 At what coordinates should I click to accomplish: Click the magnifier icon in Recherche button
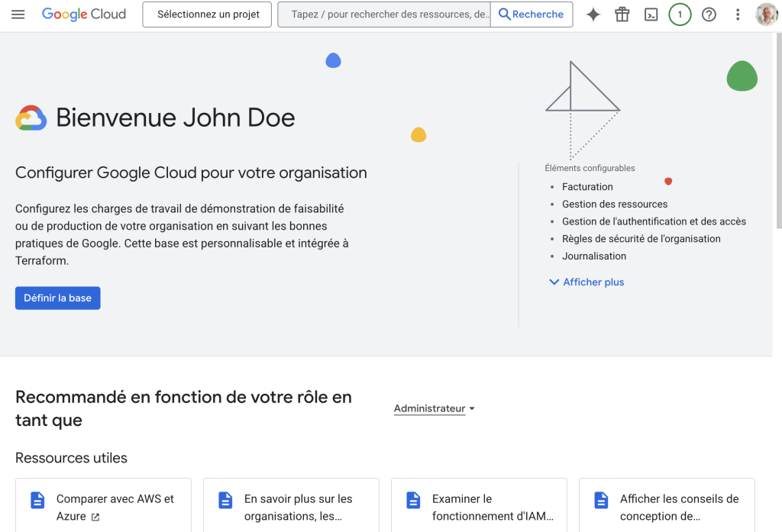coord(504,15)
